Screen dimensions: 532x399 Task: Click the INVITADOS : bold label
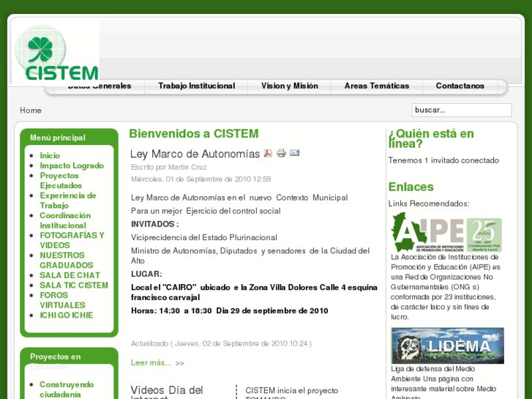[x=154, y=224]
